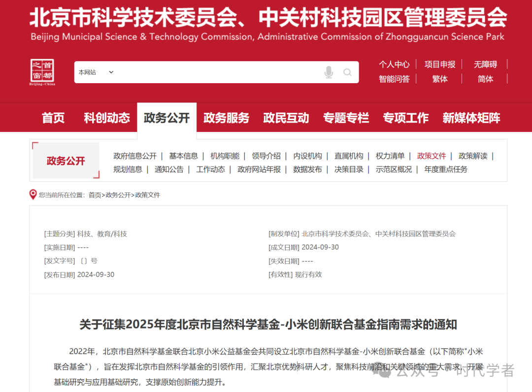Open 政策解读 submenu link
The width and height of the screenshot is (532, 392).
[x=472, y=156]
